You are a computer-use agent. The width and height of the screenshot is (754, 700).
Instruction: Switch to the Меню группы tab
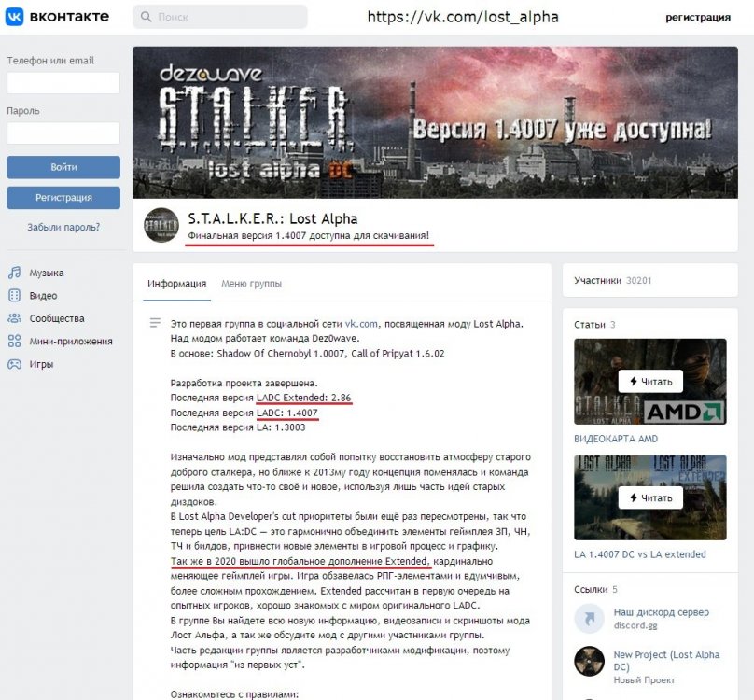(x=251, y=284)
